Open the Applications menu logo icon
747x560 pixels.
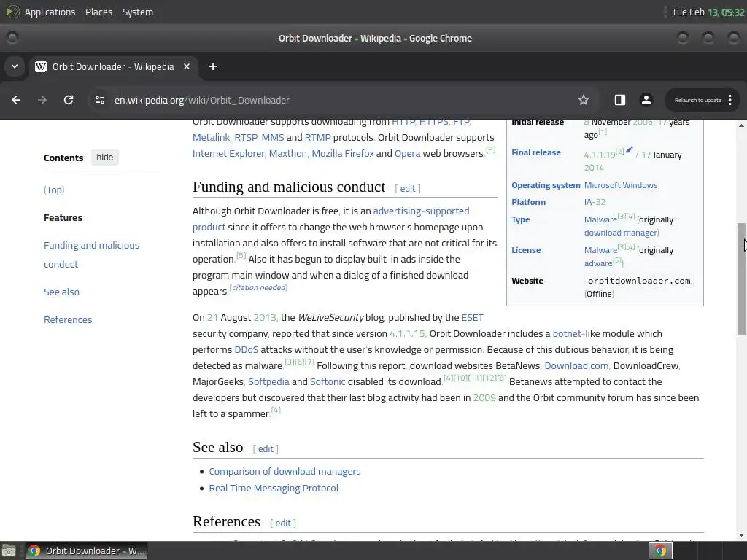tap(12, 12)
